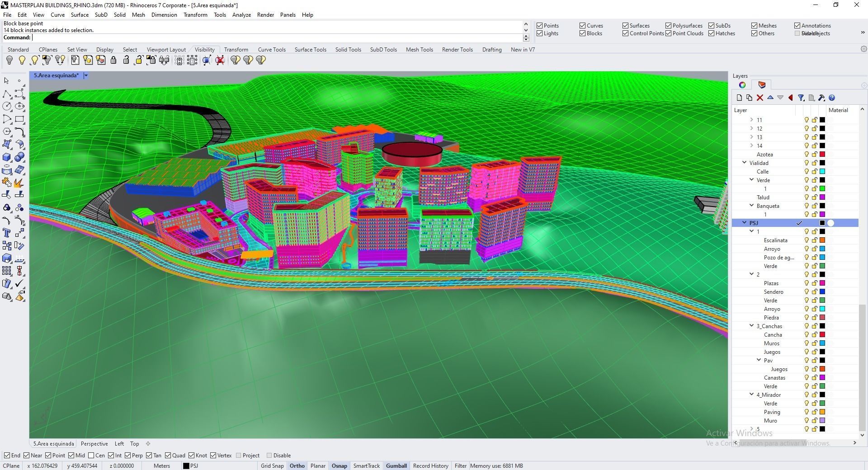Open the viewport title dropdown arrow
The height and width of the screenshot is (470, 868).
click(x=85, y=75)
